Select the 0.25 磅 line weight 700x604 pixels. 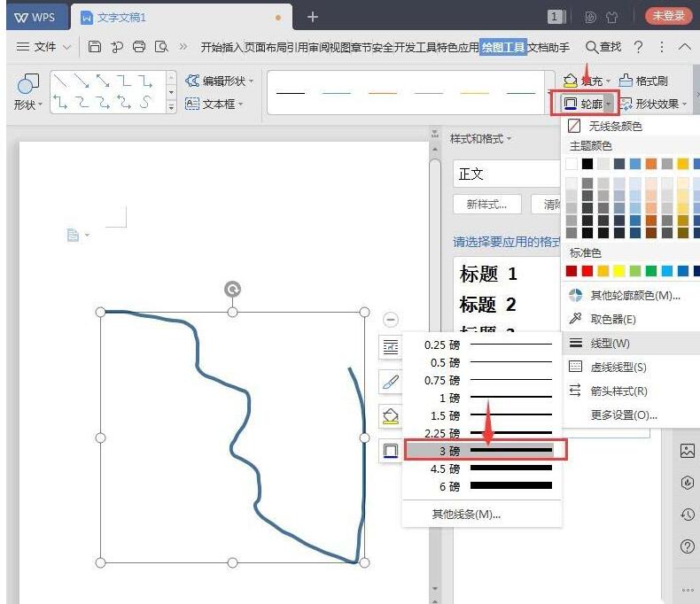(x=482, y=345)
